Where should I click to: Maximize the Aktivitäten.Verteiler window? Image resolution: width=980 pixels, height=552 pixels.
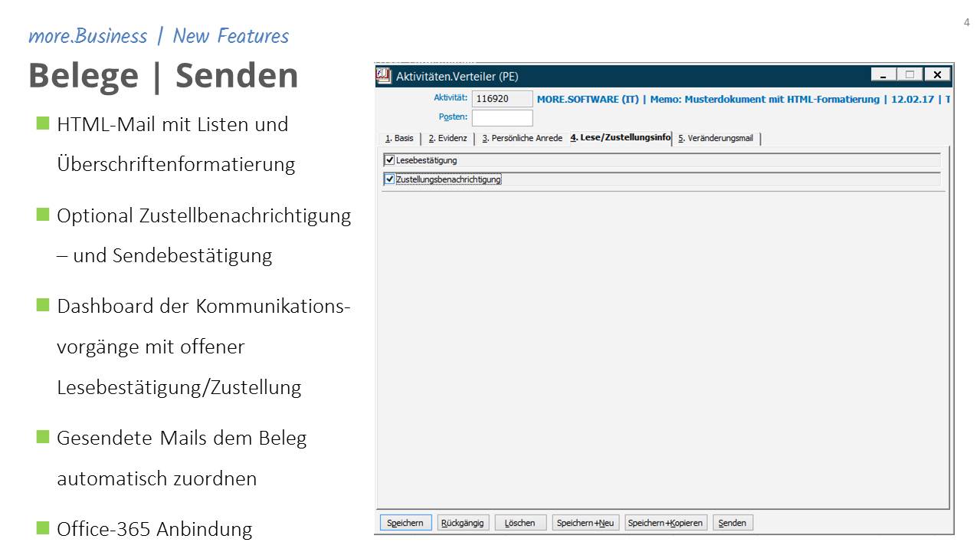[x=910, y=75]
